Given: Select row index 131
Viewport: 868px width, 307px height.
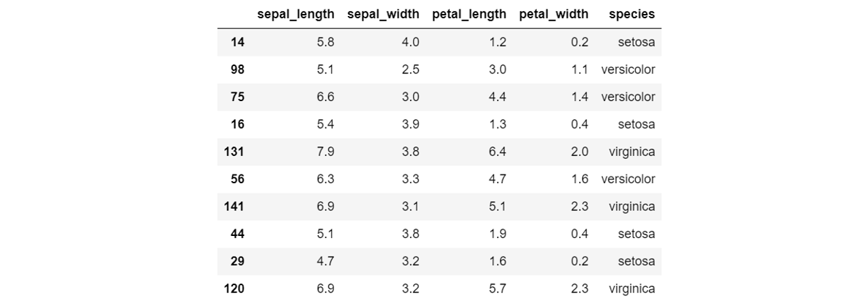Looking at the screenshot, I should [x=234, y=152].
